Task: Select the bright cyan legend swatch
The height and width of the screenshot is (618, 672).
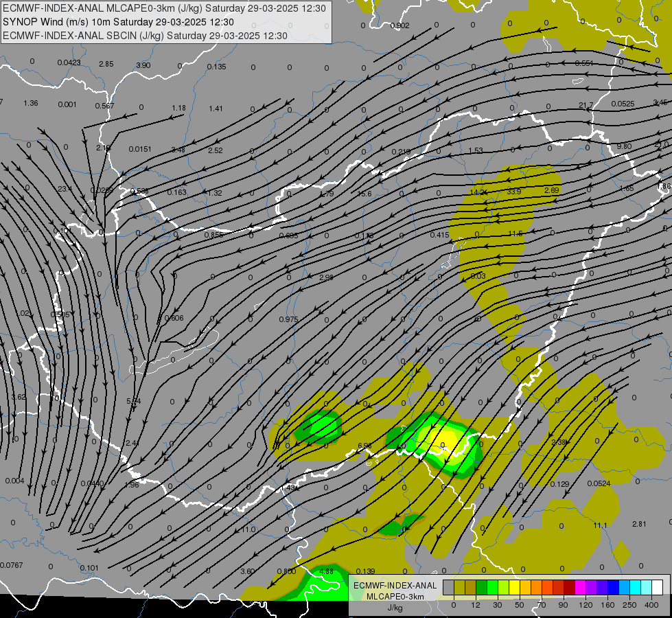Action: pyautogui.click(x=636, y=587)
